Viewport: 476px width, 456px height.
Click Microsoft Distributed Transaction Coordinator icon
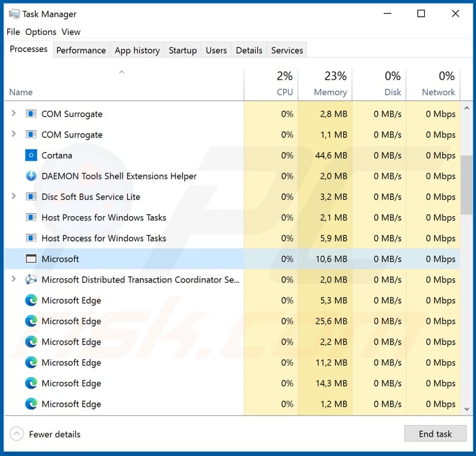pos(31,280)
